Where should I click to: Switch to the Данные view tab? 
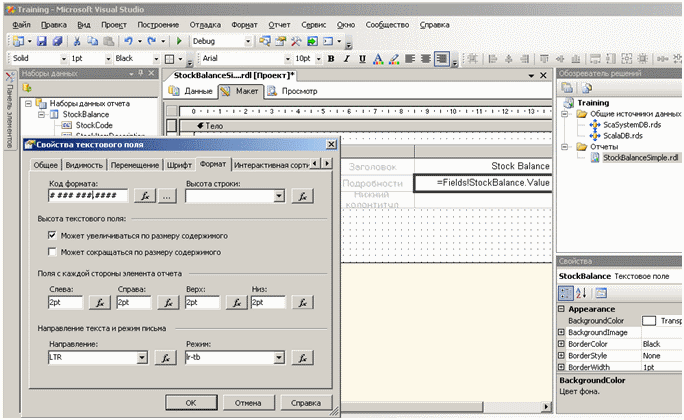tap(192, 91)
